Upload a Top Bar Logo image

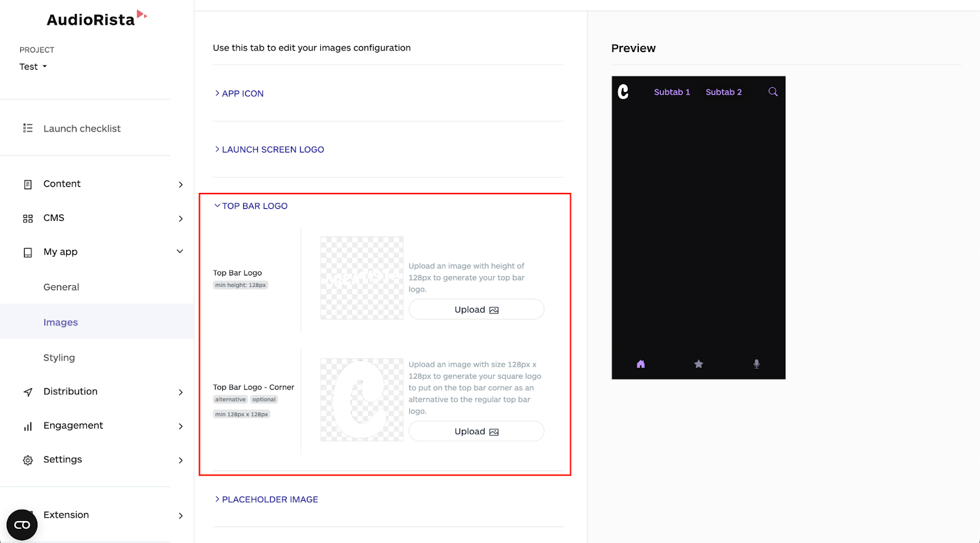[x=477, y=310]
